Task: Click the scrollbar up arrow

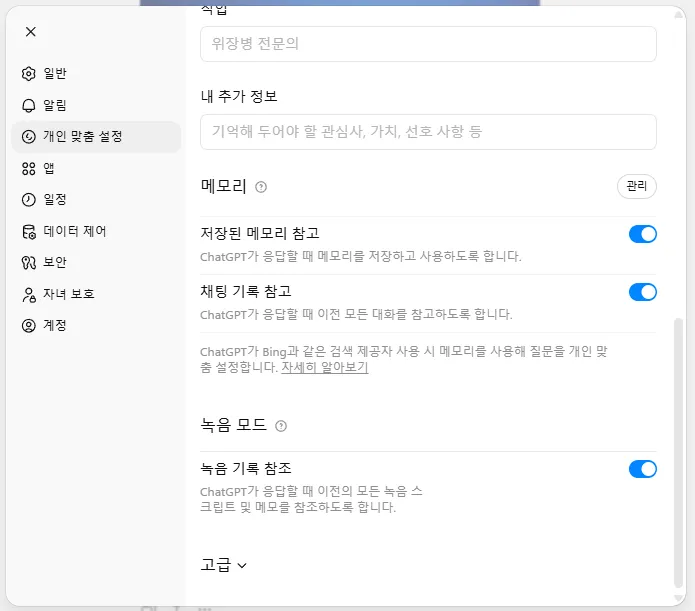Action: pos(678,15)
